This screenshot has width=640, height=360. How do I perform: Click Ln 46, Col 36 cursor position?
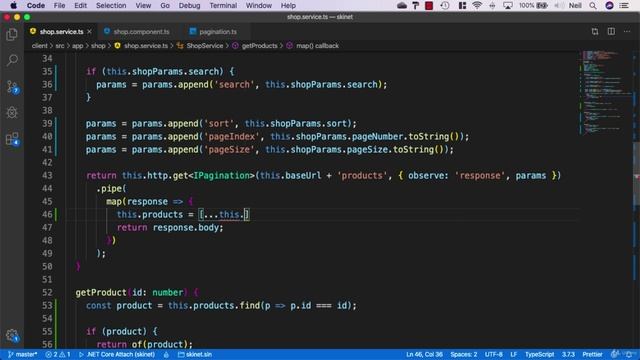[424, 354]
